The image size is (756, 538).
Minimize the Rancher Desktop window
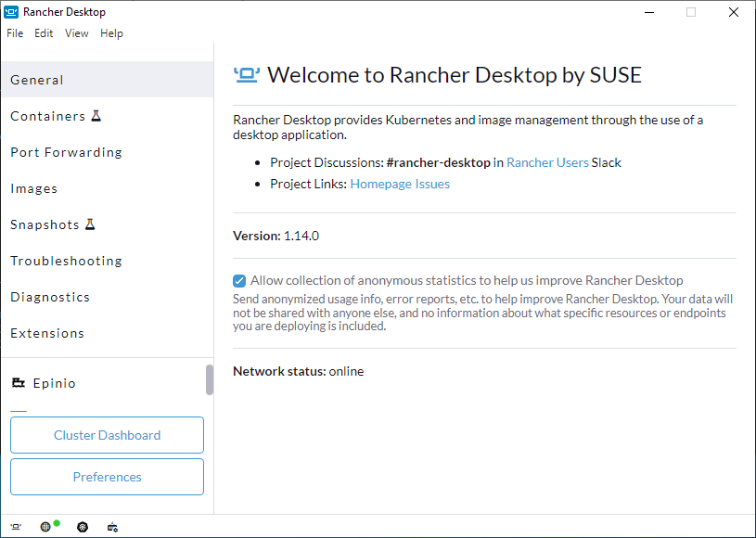tap(649, 12)
